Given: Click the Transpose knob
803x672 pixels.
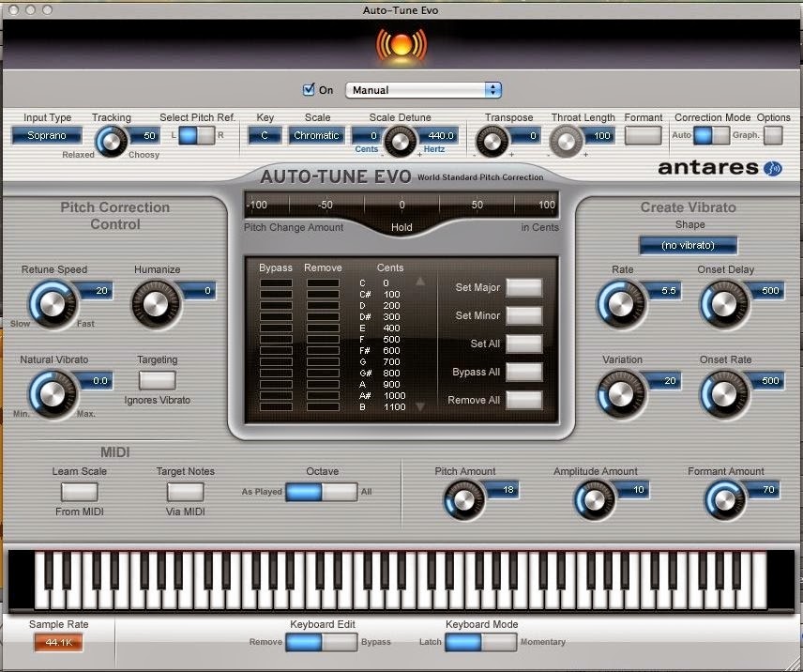Looking at the screenshot, I should (492, 142).
